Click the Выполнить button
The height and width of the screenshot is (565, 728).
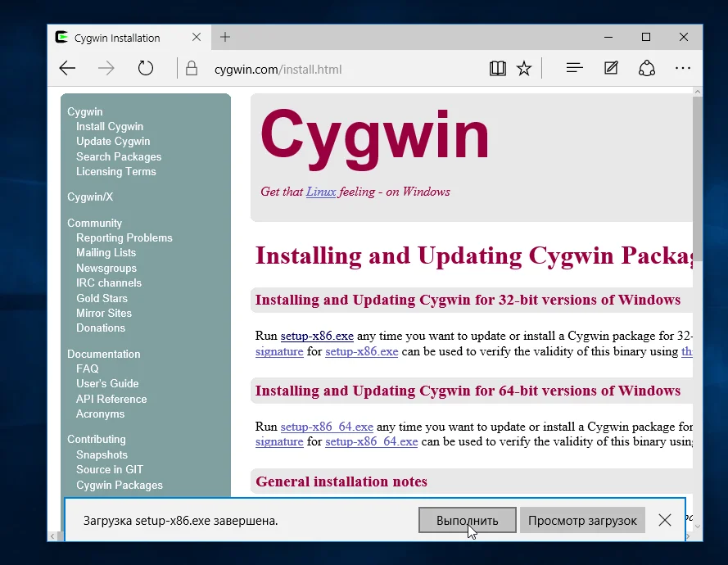pos(467,521)
